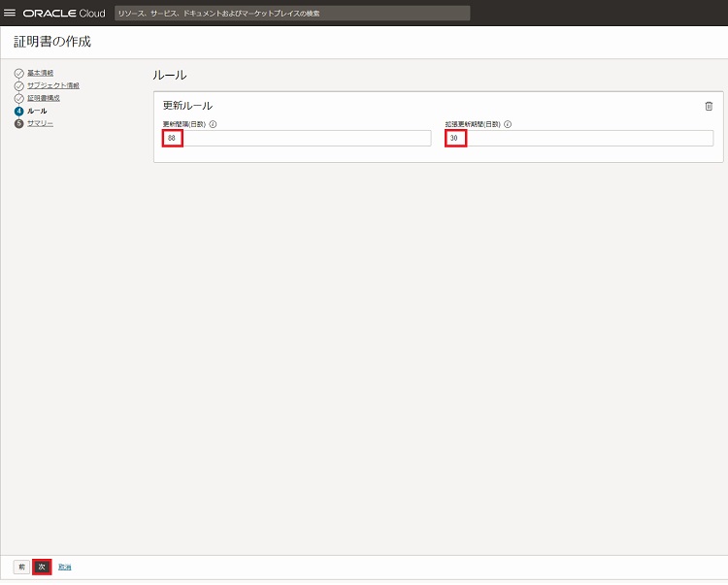Click info icon beside 更新間隔(日数)
The height and width of the screenshot is (585, 728).
213,124
